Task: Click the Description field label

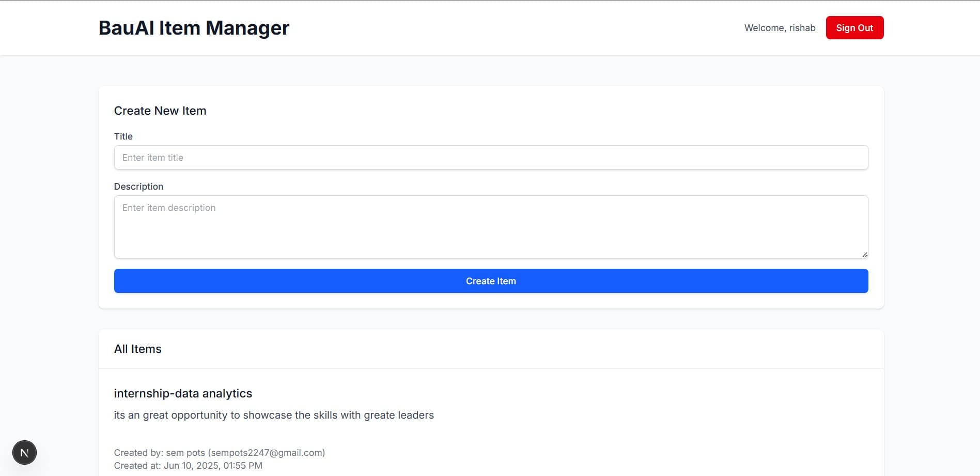Action: click(x=138, y=187)
